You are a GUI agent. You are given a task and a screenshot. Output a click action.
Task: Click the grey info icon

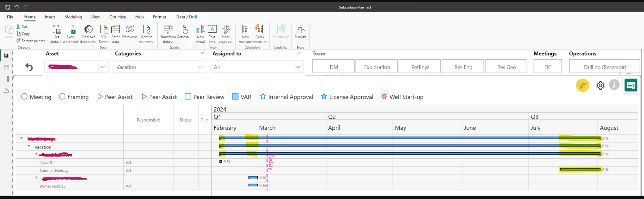click(614, 85)
